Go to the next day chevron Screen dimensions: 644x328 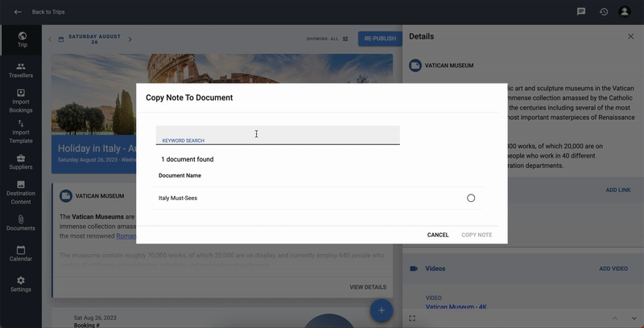[130, 39]
